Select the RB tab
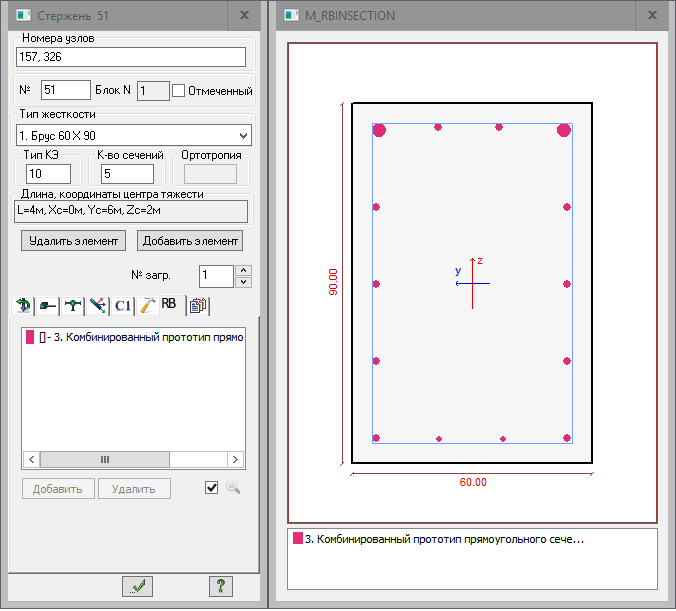Viewport: 676px width, 611px height. 169,304
